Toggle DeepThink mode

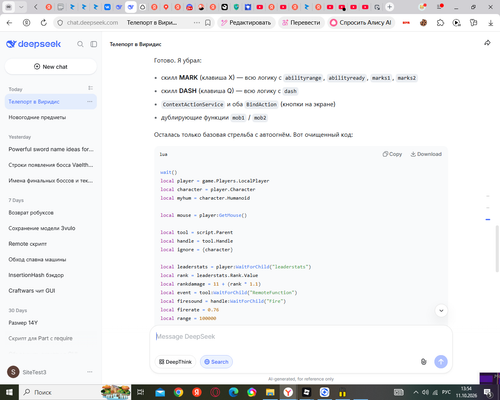(175, 362)
